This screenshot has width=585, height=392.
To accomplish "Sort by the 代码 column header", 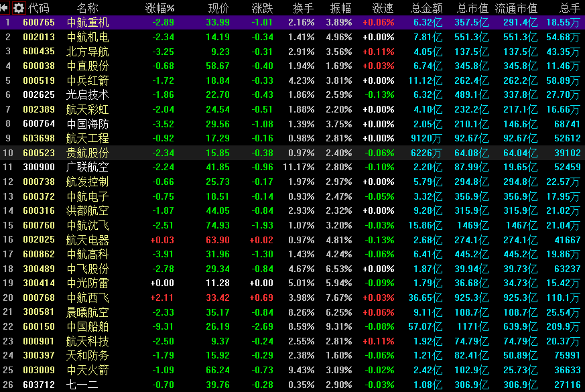I will click(x=39, y=8).
